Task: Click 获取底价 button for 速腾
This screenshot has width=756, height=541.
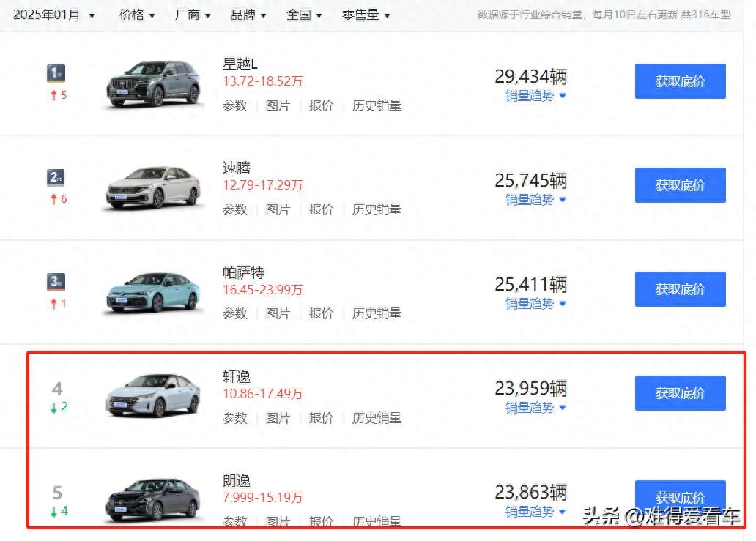Action: tap(680, 185)
